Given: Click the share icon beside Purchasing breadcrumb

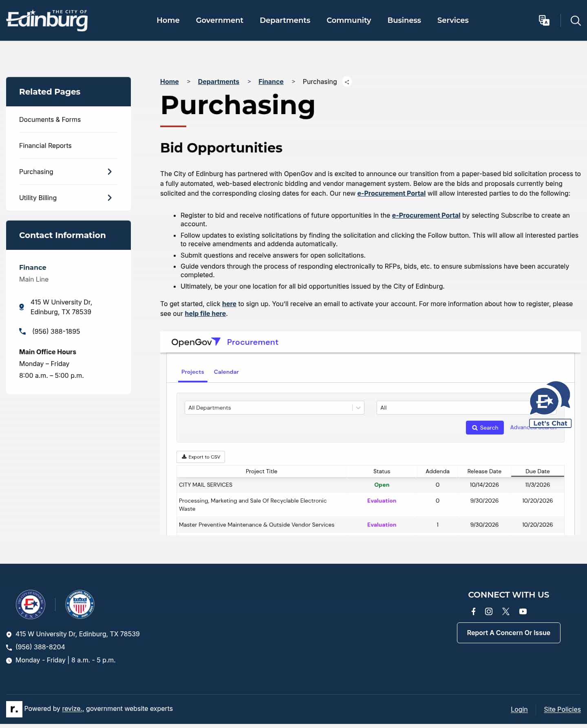Looking at the screenshot, I should click(347, 82).
